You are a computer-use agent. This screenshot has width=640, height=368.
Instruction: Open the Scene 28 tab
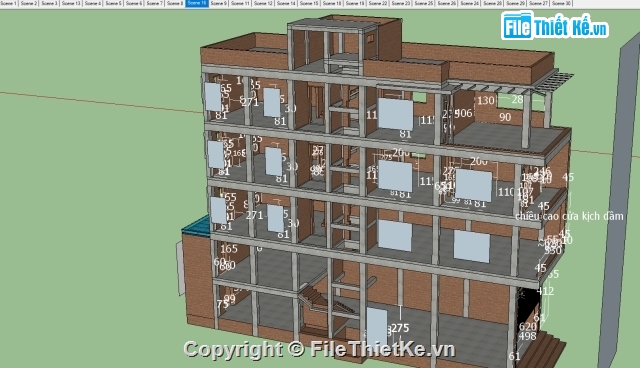[x=493, y=3]
